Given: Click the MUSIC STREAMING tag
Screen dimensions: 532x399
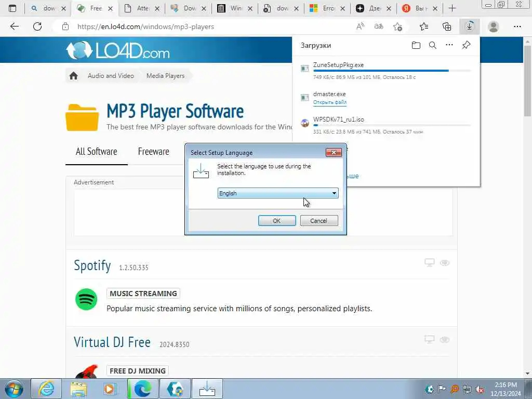Looking at the screenshot, I should (x=143, y=294).
